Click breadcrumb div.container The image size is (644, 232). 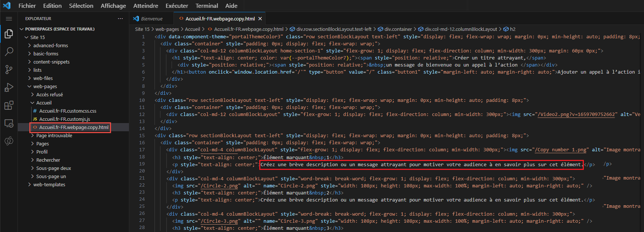pos(398,29)
